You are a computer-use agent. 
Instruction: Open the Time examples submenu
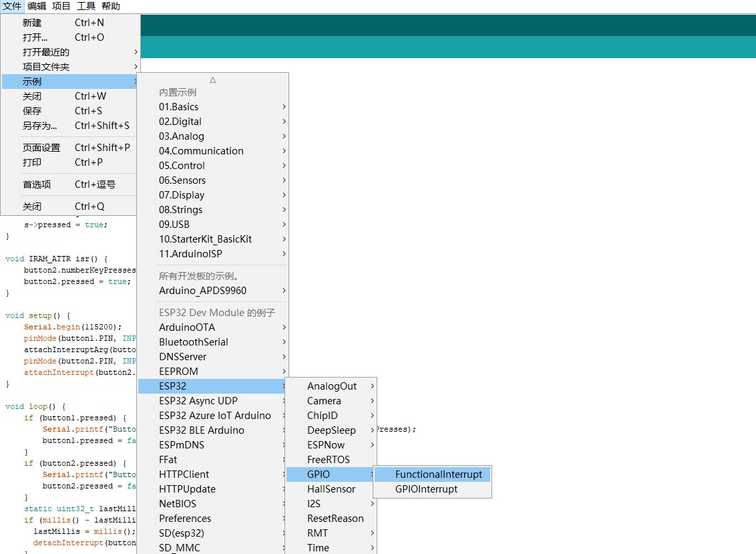coord(331,548)
